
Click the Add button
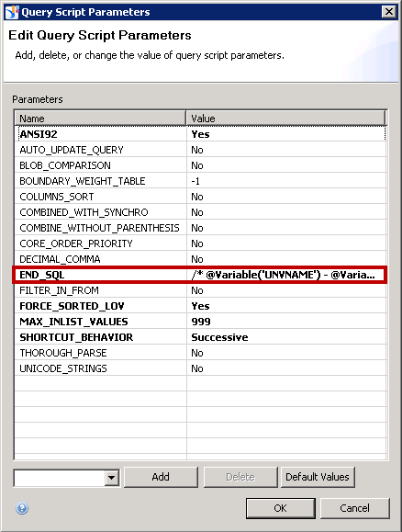point(161,477)
